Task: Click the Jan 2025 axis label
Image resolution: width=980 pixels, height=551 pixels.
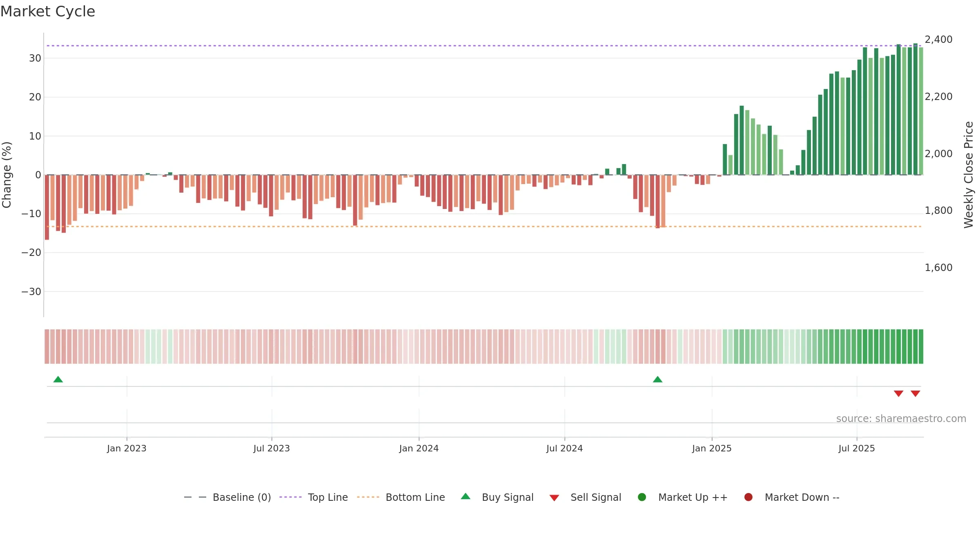Action: (x=712, y=448)
